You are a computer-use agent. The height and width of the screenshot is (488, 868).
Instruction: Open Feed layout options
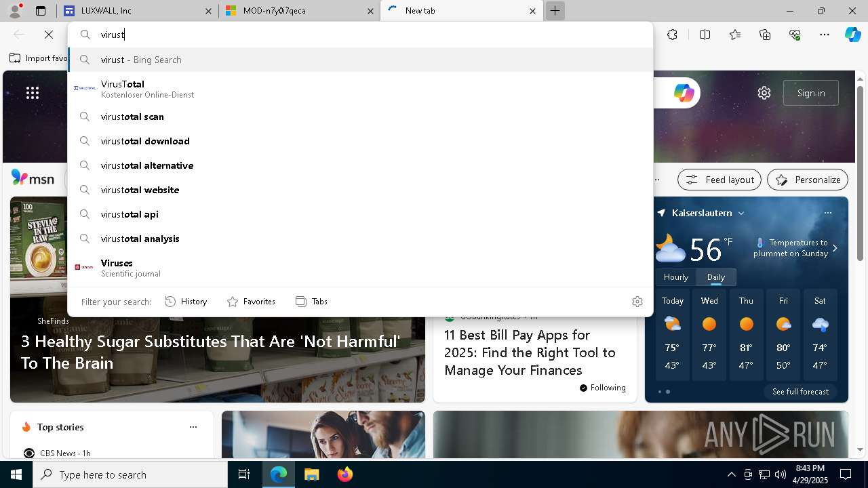(x=719, y=180)
